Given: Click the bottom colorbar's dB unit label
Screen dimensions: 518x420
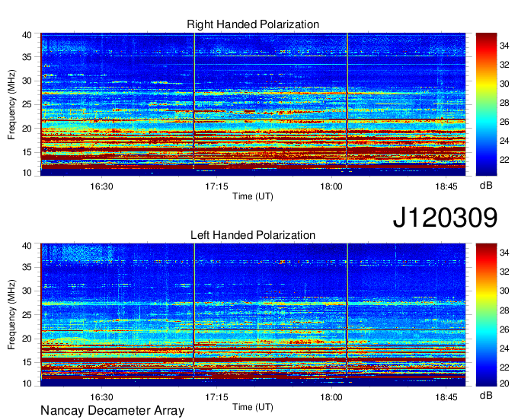Looking at the screenshot, I should [486, 395].
